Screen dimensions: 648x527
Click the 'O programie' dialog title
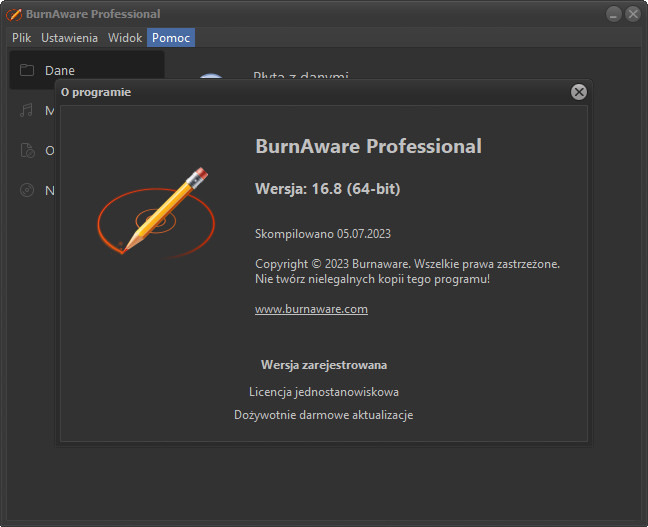coord(96,92)
